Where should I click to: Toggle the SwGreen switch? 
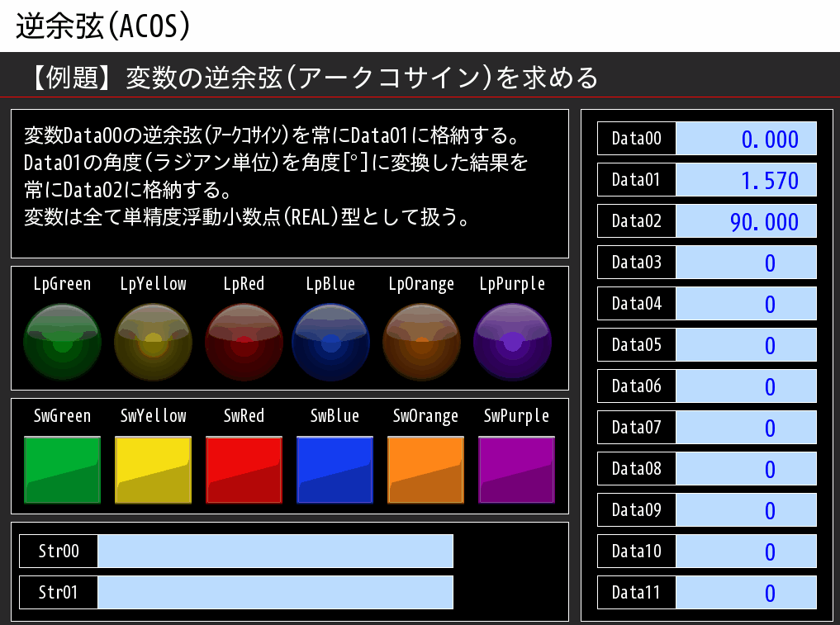(x=62, y=470)
